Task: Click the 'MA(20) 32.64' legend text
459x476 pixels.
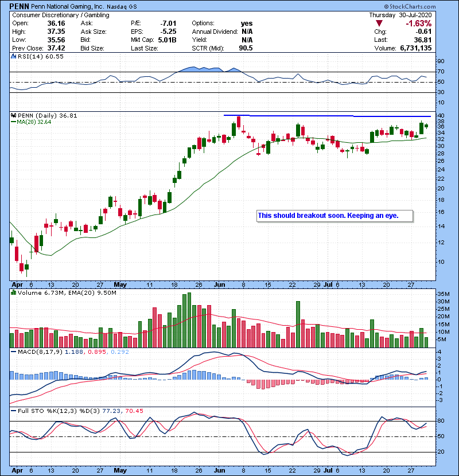Action: [x=34, y=122]
